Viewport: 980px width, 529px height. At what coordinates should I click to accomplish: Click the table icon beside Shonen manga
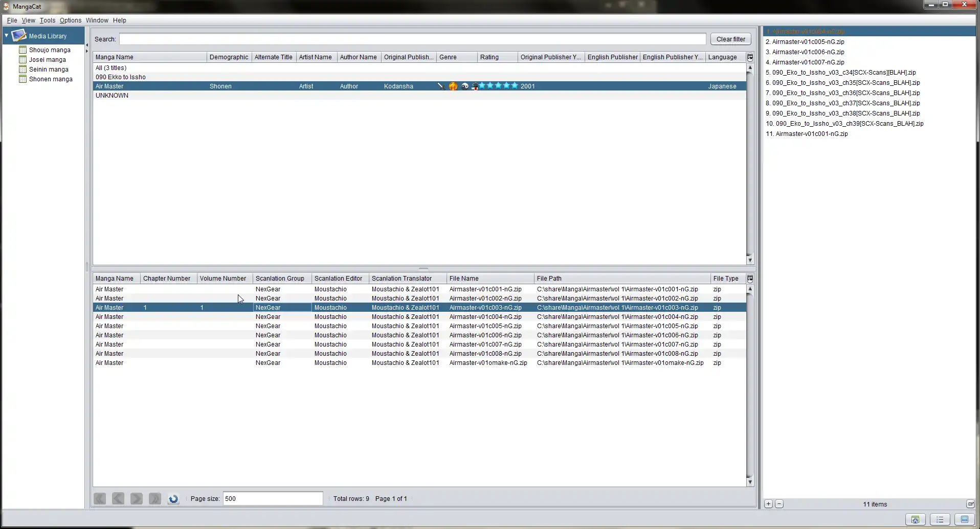pos(23,79)
